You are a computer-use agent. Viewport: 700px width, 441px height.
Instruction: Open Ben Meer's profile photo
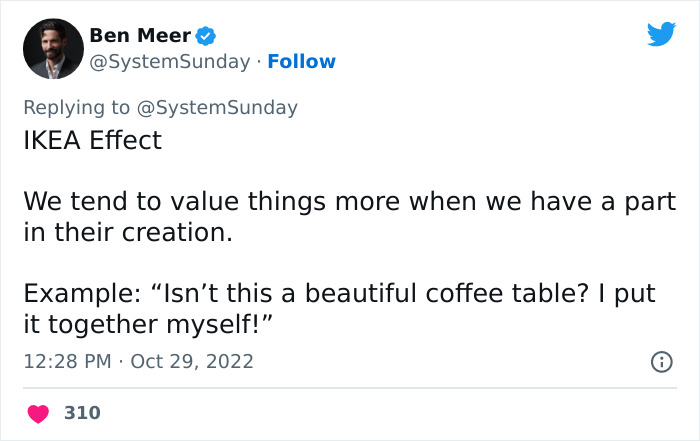coord(51,48)
